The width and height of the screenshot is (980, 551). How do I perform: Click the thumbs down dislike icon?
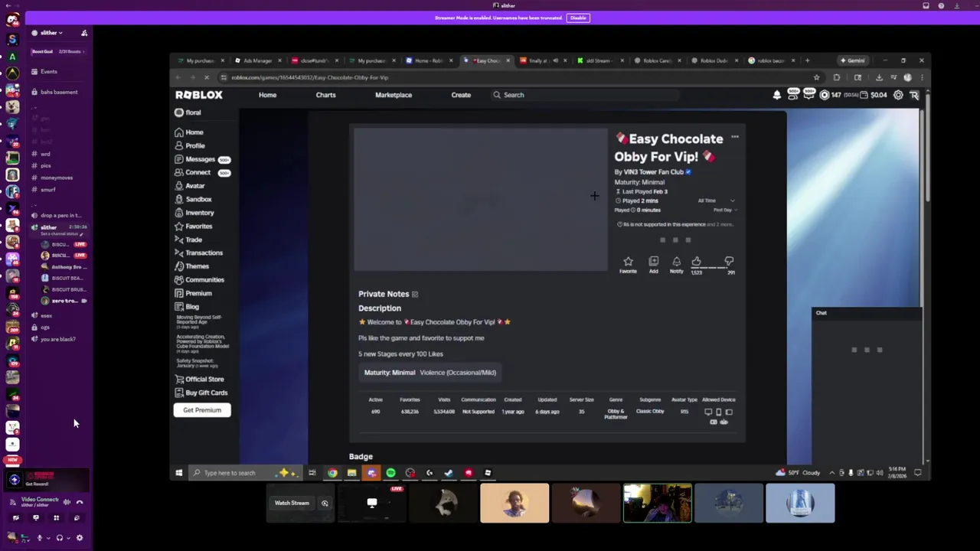(x=729, y=261)
